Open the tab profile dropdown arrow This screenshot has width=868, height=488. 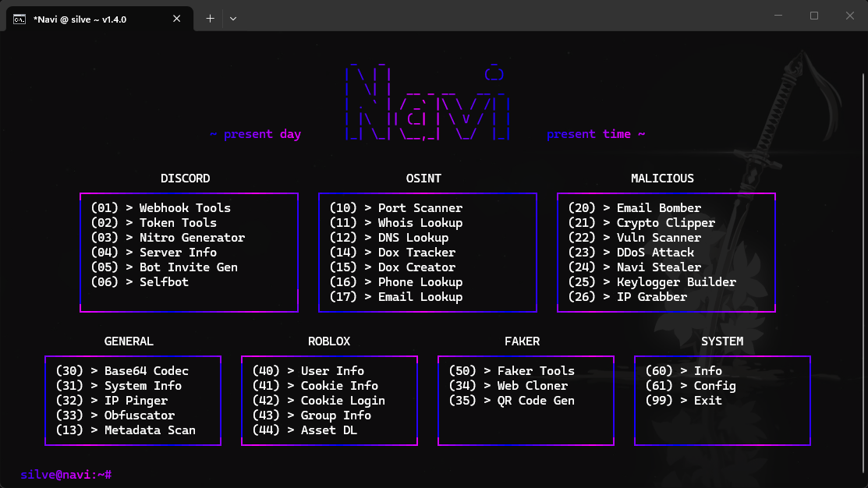[x=233, y=19]
